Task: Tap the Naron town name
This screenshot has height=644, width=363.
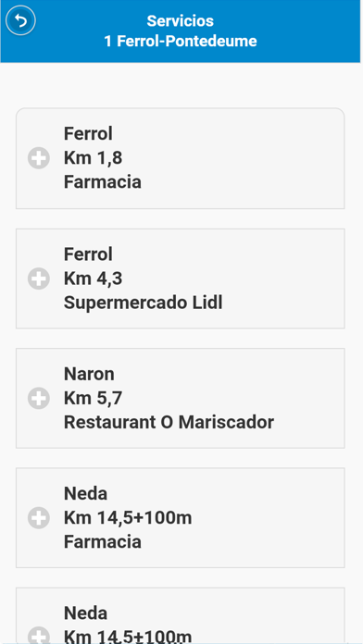Action: (89, 374)
